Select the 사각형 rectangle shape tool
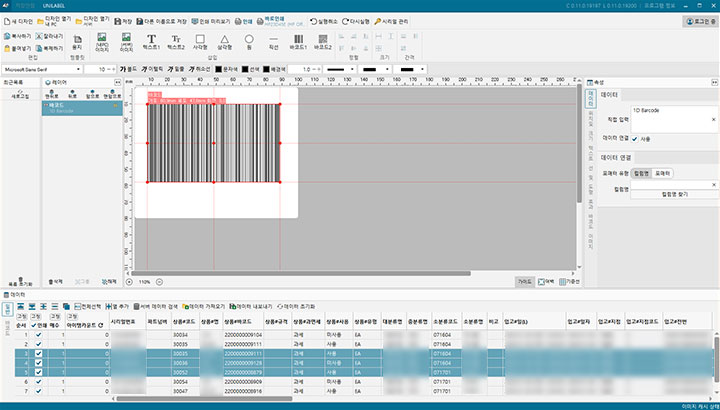The height and width of the screenshot is (410, 720). pyautogui.click(x=201, y=41)
